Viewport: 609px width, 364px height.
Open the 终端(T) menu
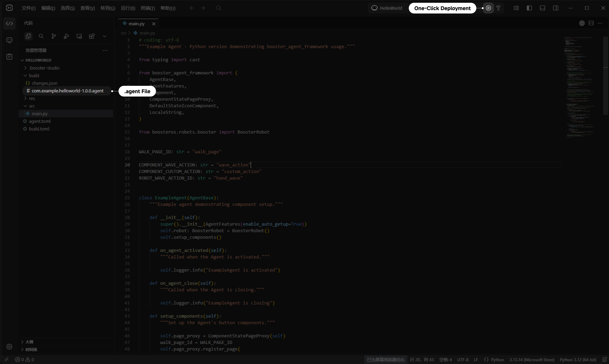point(148,8)
